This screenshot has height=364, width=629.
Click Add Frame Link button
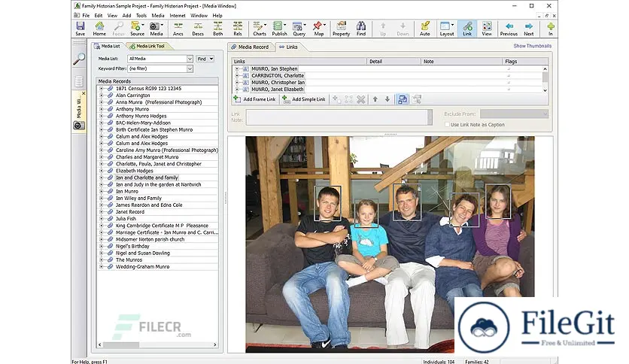click(255, 99)
